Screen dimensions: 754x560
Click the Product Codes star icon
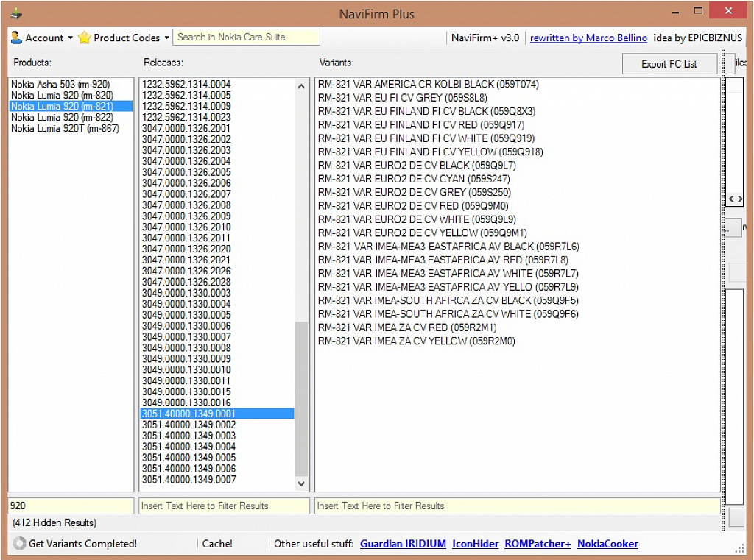(84, 38)
